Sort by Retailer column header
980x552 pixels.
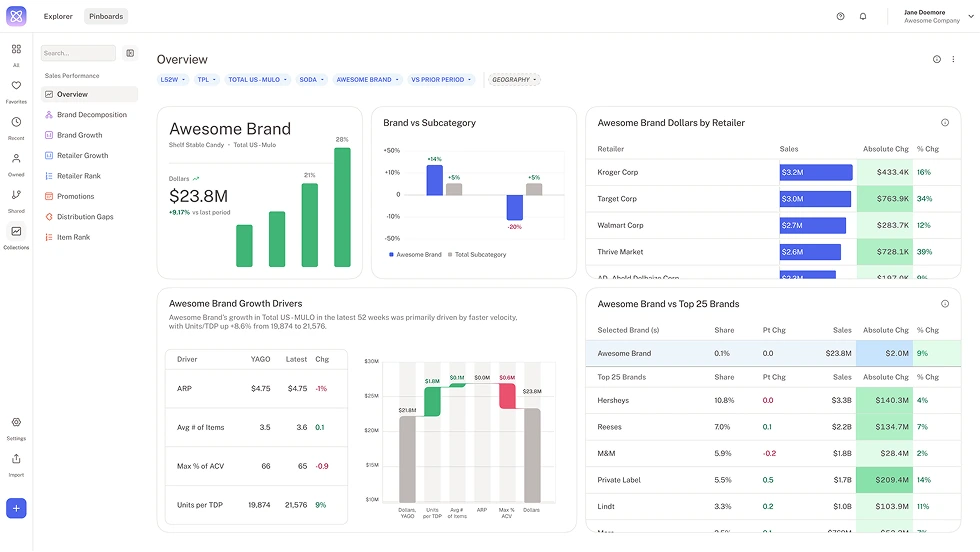coord(611,149)
